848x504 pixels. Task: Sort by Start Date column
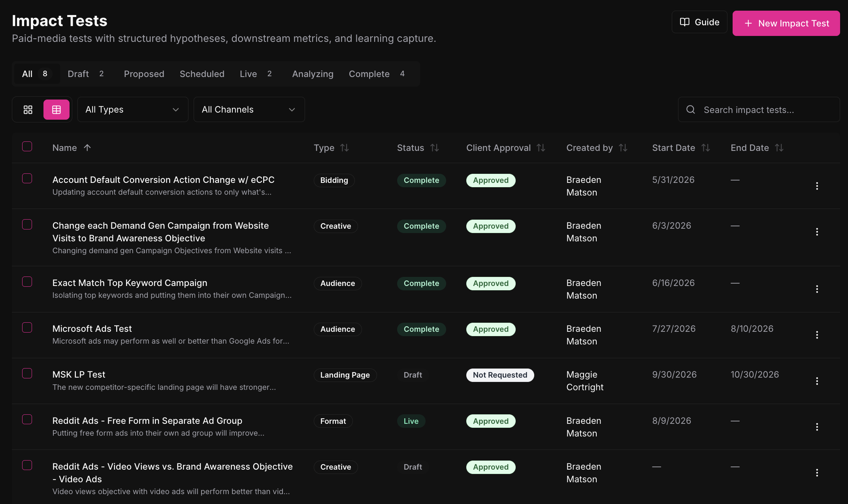706,148
